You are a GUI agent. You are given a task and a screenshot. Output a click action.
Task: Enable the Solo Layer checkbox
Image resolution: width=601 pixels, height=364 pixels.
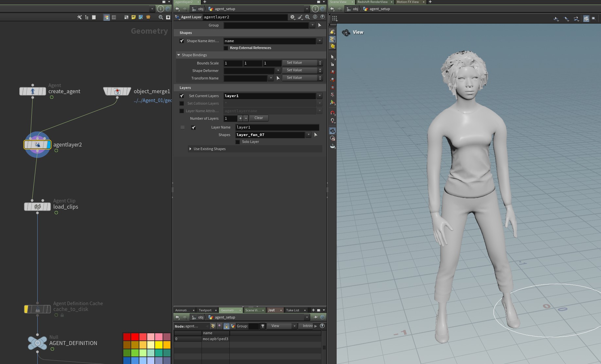pyautogui.click(x=238, y=142)
